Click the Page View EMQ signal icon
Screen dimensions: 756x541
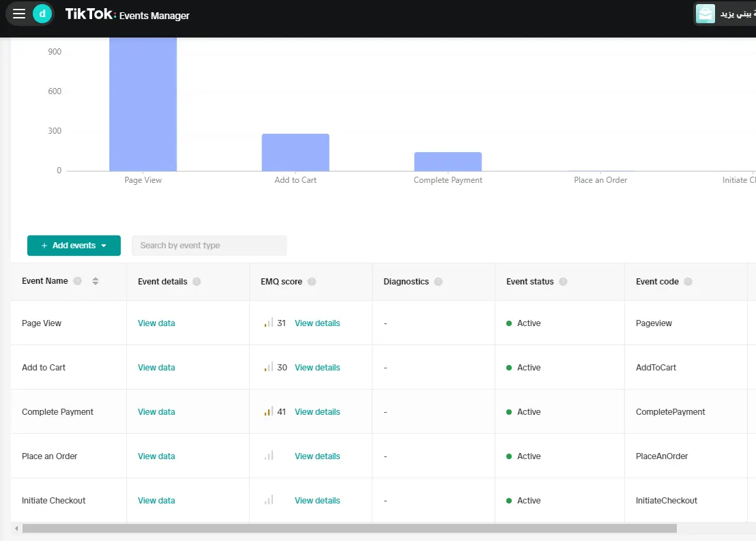269,323
